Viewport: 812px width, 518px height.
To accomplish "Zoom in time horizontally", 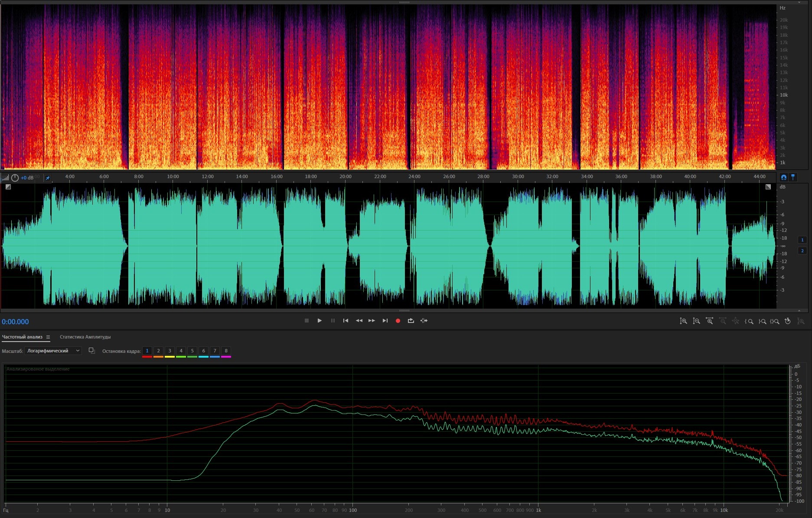I will coord(709,321).
